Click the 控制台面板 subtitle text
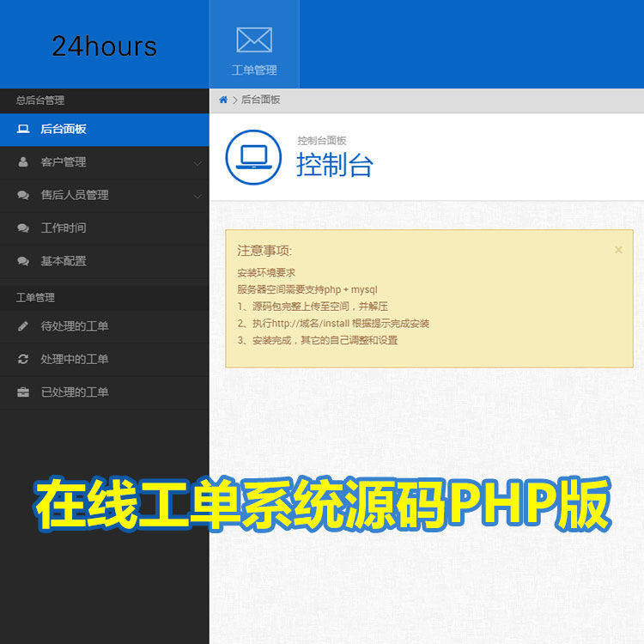The width and height of the screenshot is (644, 644). click(x=322, y=141)
